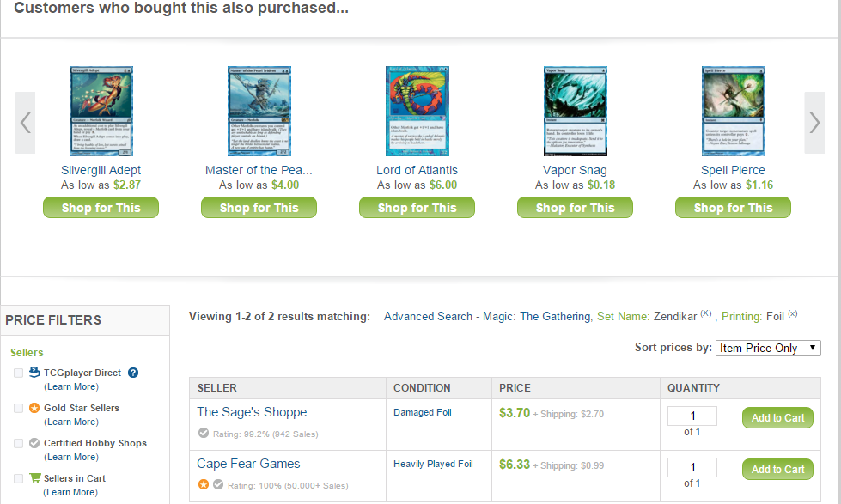Viewport: 841px width, 504px height.
Task: Open the TCGplayer Direct help question icon
Action: (133, 373)
